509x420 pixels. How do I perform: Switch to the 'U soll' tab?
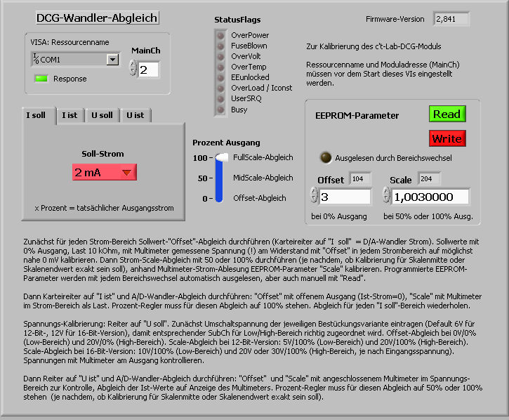[x=103, y=115]
